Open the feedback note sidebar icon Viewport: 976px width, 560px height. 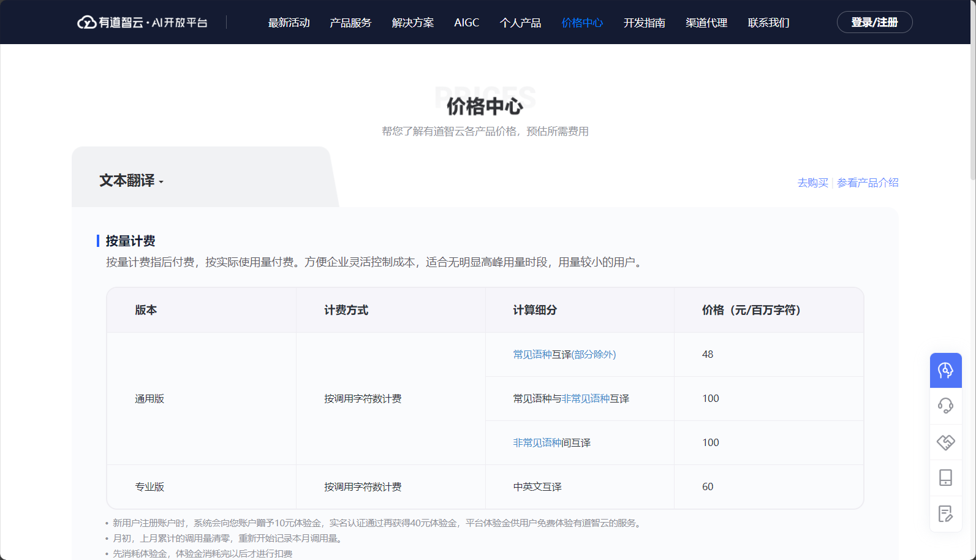945,513
